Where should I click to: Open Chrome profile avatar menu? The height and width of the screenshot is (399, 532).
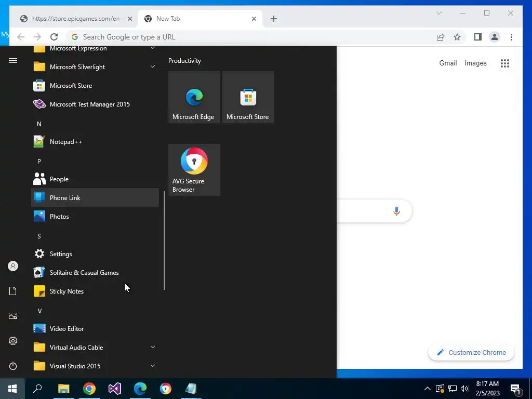pos(495,37)
